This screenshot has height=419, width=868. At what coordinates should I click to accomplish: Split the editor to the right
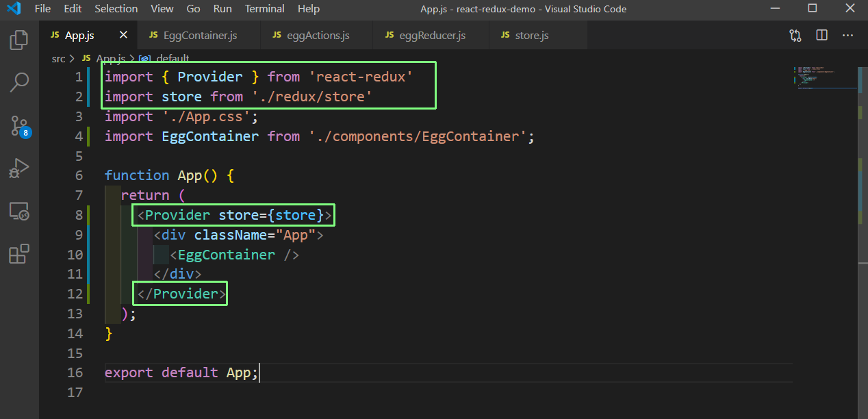[822, 35]
